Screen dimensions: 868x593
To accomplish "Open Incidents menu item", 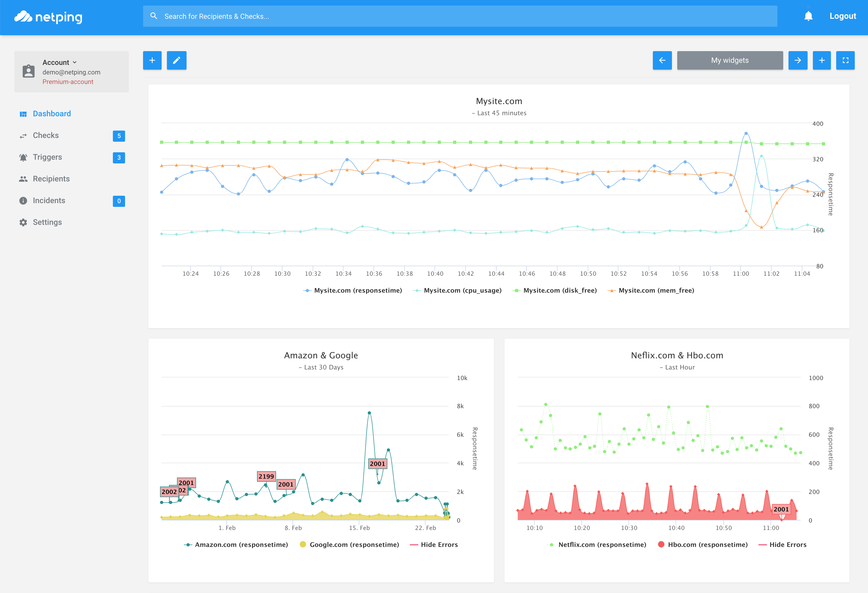I will [x=49, y=200].
